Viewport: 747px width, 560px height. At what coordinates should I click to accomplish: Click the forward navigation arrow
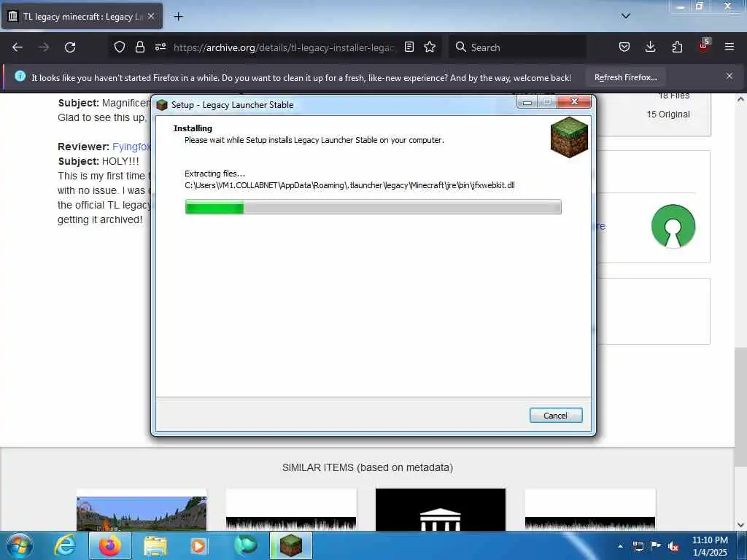(x=44, y=47)
